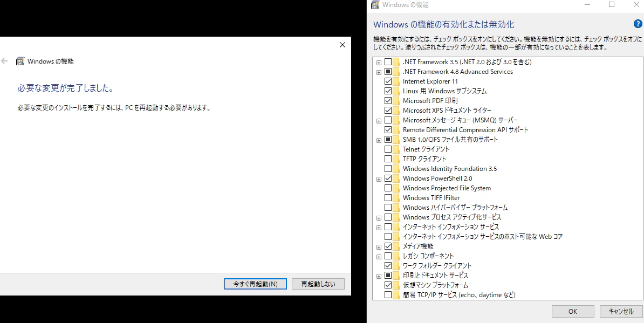Click the folder icon beside メディア機能
644x323 pixels.
[396, 246]
